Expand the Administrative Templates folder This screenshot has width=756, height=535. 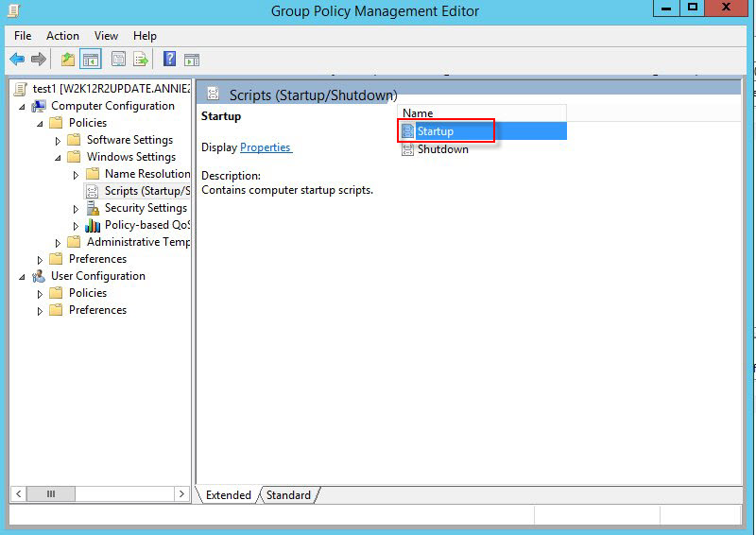(58, 243)
